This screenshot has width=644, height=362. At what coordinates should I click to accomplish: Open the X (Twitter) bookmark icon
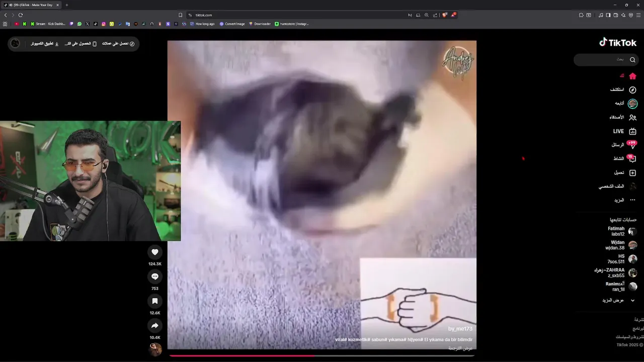coord(88,24)
